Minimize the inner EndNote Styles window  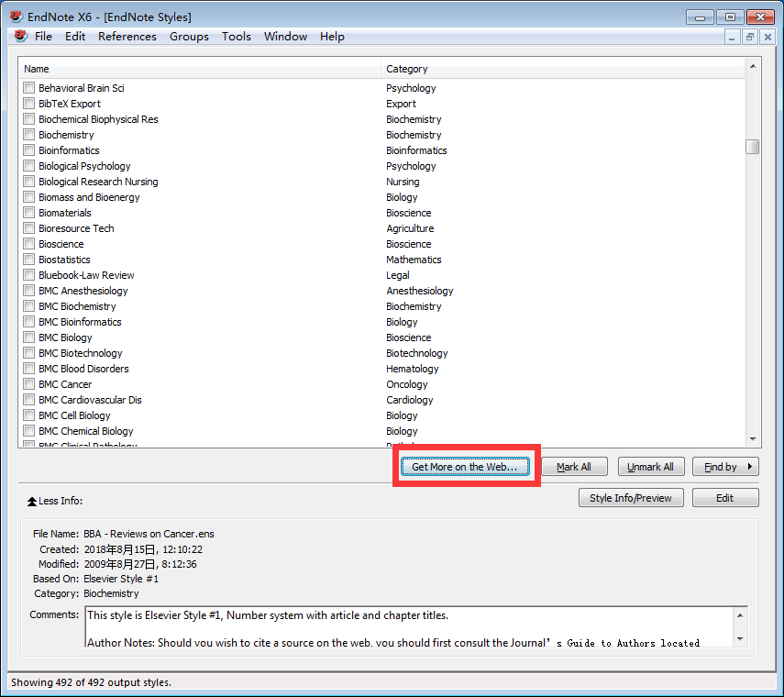(x=732, y=37)
